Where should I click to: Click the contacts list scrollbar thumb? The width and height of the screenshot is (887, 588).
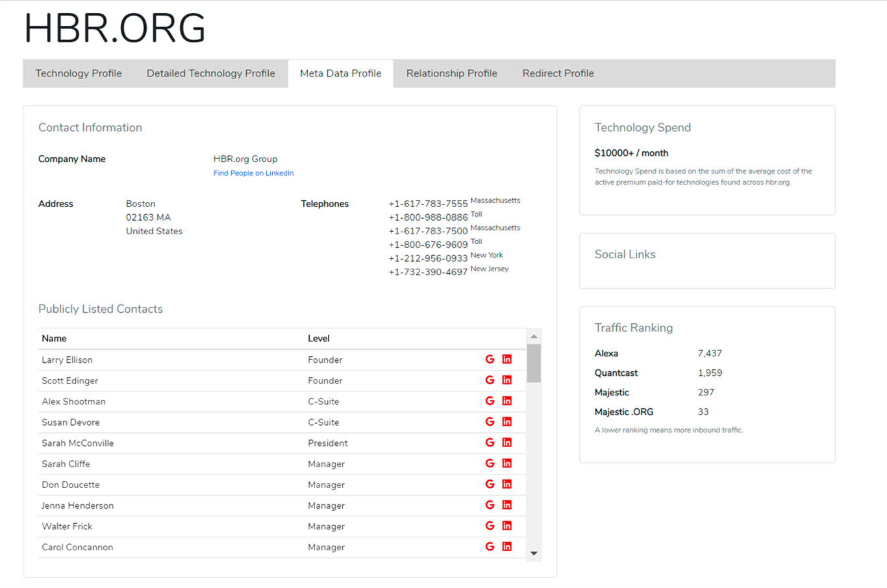click(x=534, y=363)
